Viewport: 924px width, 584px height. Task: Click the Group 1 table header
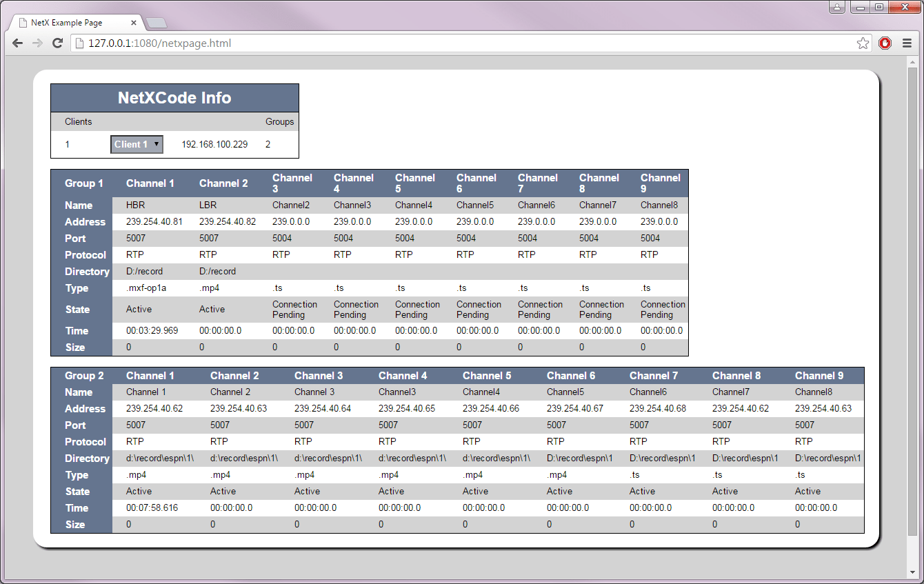coord(84,183)
